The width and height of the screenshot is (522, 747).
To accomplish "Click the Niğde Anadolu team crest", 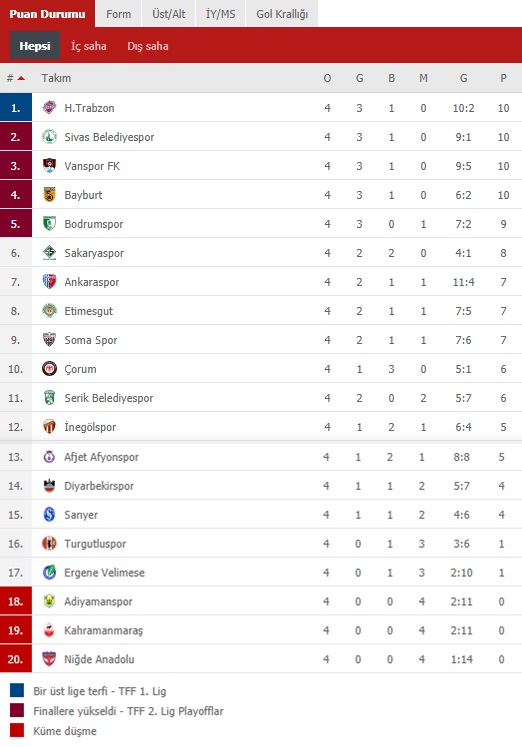I will click(x=49, y=659).
